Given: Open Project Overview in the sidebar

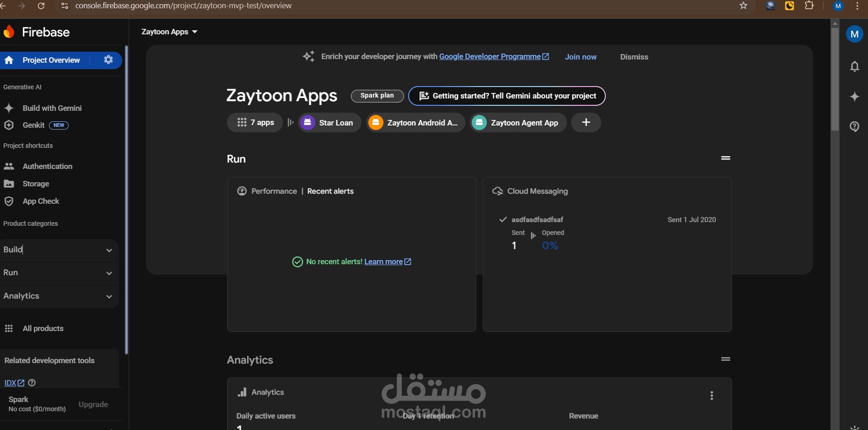Looking at the screenshot, I should click(x=51, y=60).
